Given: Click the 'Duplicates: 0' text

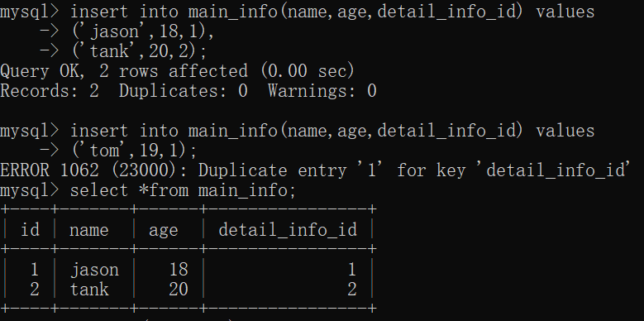Looking at the screenshot, I should 184,91.
